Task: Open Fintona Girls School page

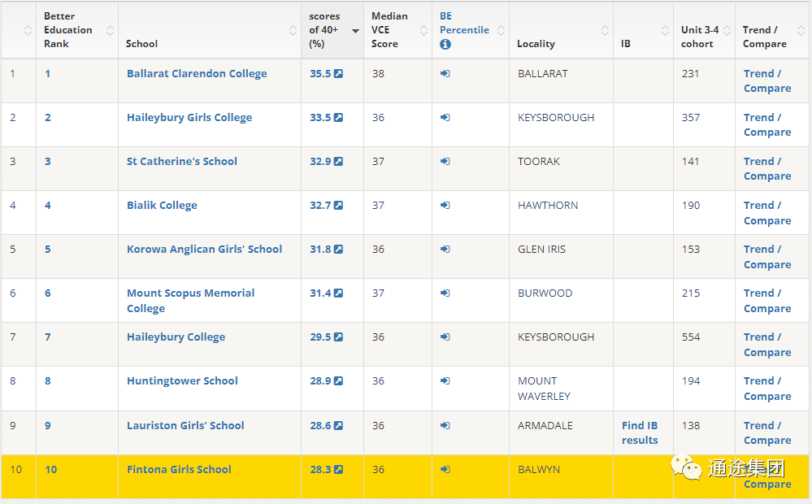Action: point(179,470)
